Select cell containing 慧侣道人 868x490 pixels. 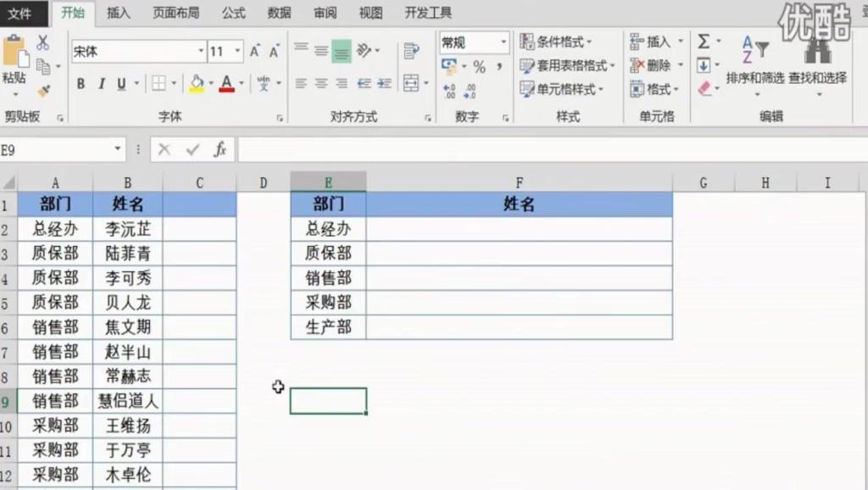pos(128,401)
